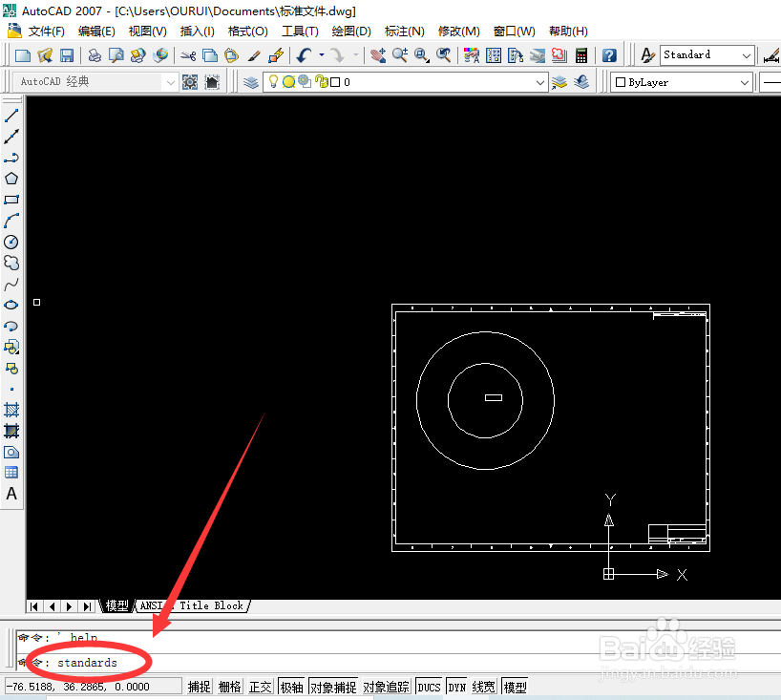Toggle 栅格 grid display in status bar
The height and width of the screenshot is (700, 781).
(229, 687)
